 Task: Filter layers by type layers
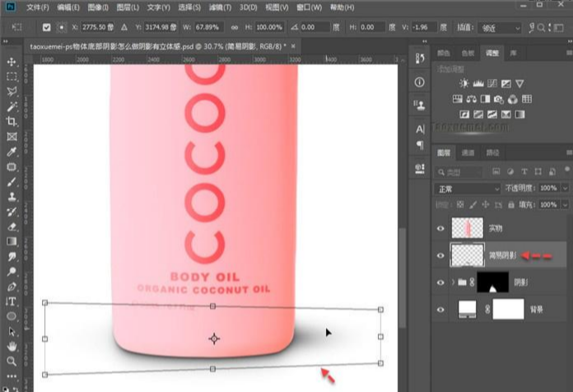[524, 171]
